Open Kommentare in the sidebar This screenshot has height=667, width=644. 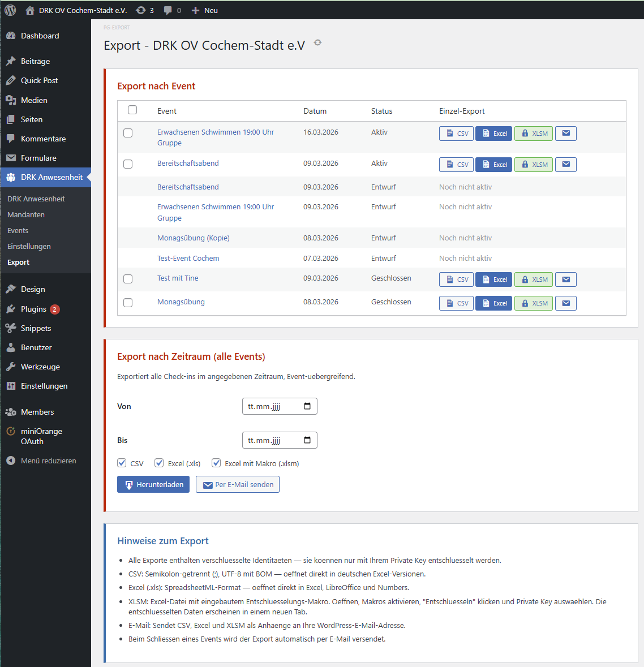click(x=45, y=139)
